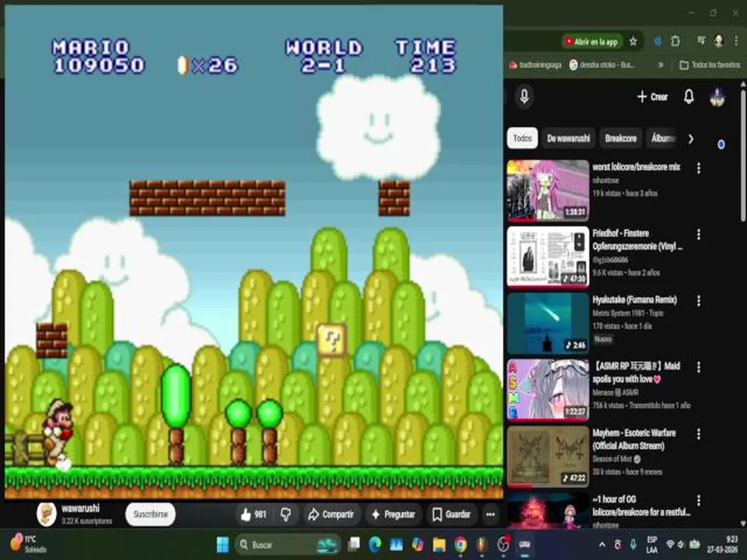Save video with Guardar button
This screenshot has width=747, height=560.
[451, 514]
